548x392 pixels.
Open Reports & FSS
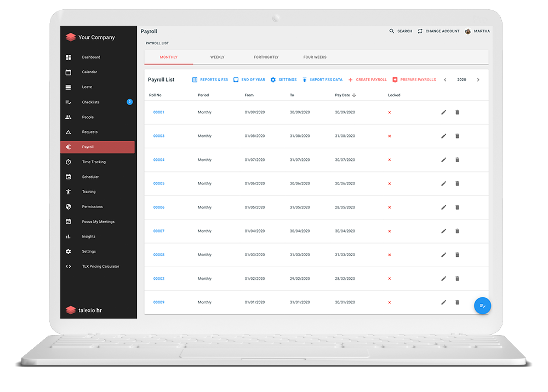pyautogui.click(x=210, y=79)
